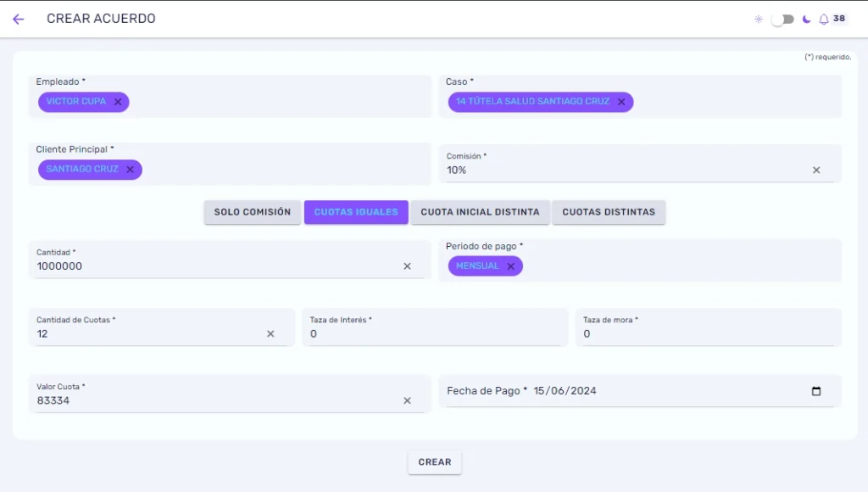Open the Caso dropdown field

(x=640, y=97)
